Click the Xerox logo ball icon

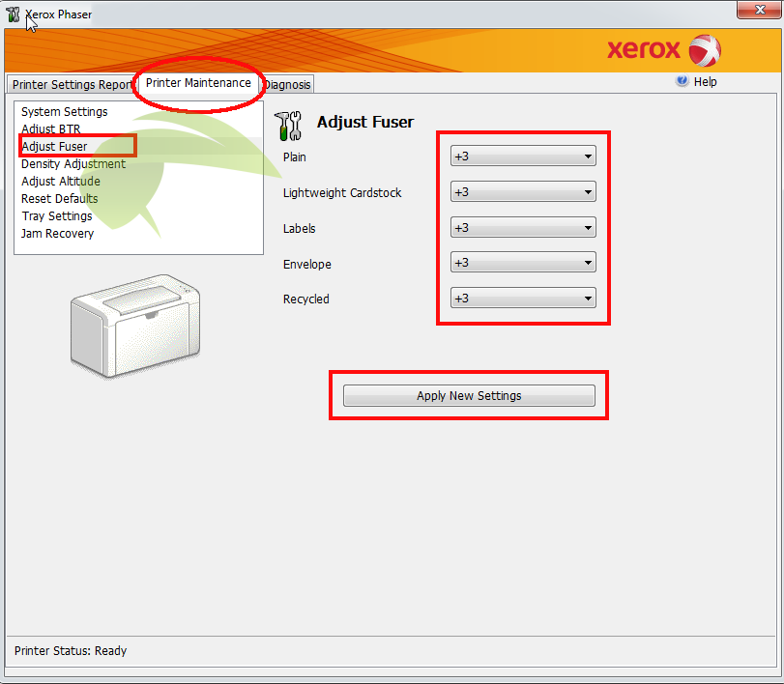[x=706, y=50]
